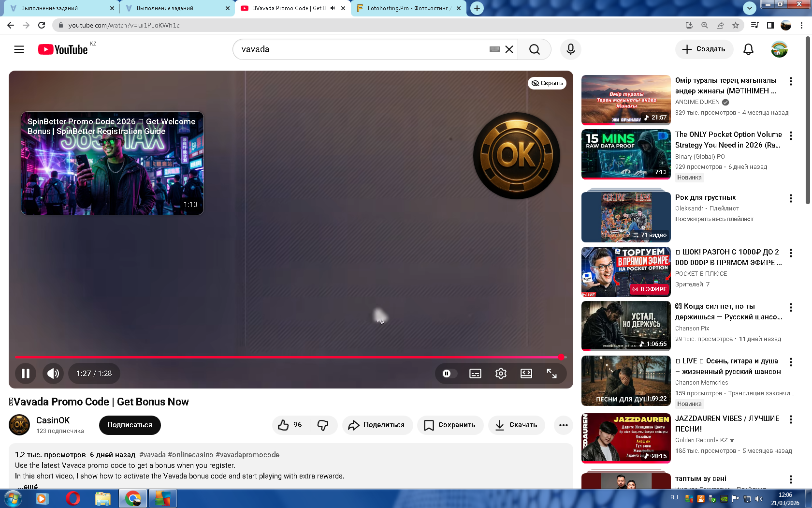This screenshot has height=508, width=812.
Task: Reload the YouTube page
Action: pyautogui.click(x=42, y=25)
